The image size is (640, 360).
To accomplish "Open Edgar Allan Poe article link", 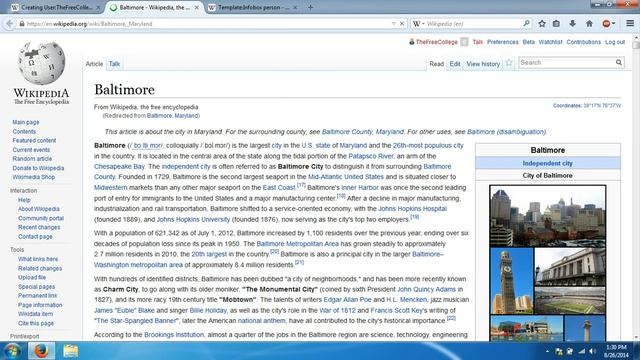I will [347, 300].
